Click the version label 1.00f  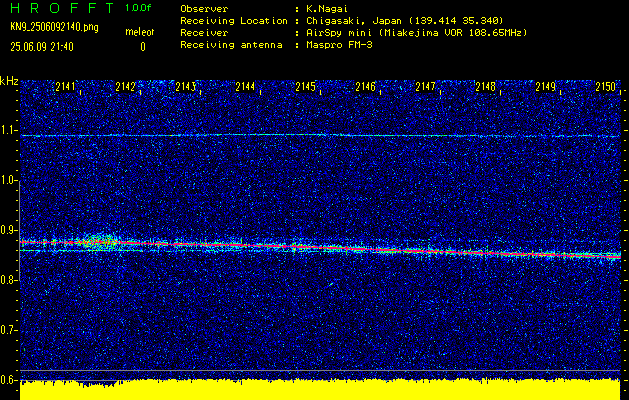point(138,8)
